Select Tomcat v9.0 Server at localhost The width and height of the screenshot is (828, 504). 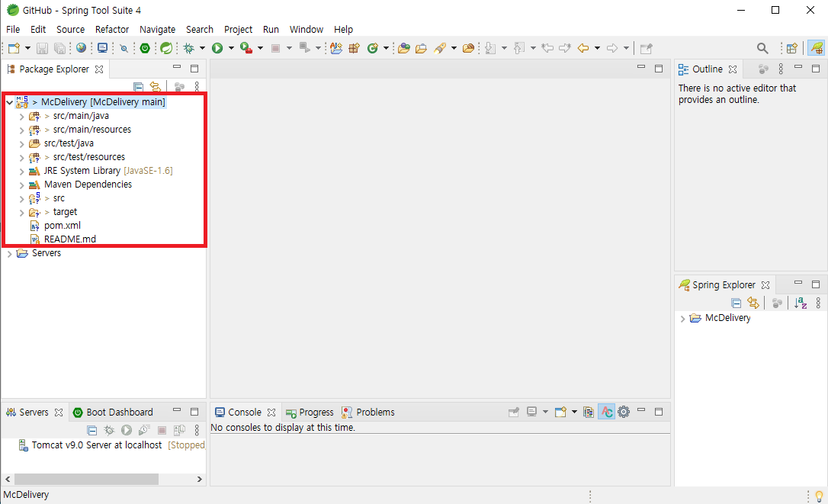click(97, 445)
